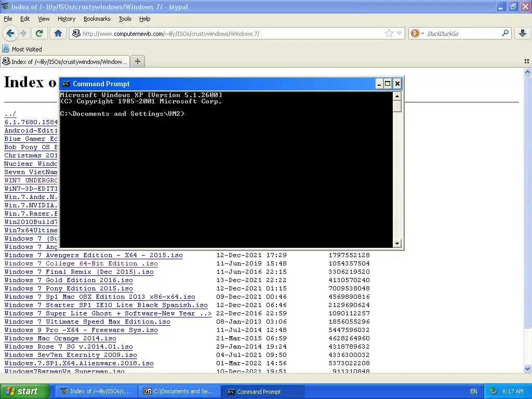Click the file size 7009538048
The width and height of the screenshot is (532, 399).
point(349,288)
